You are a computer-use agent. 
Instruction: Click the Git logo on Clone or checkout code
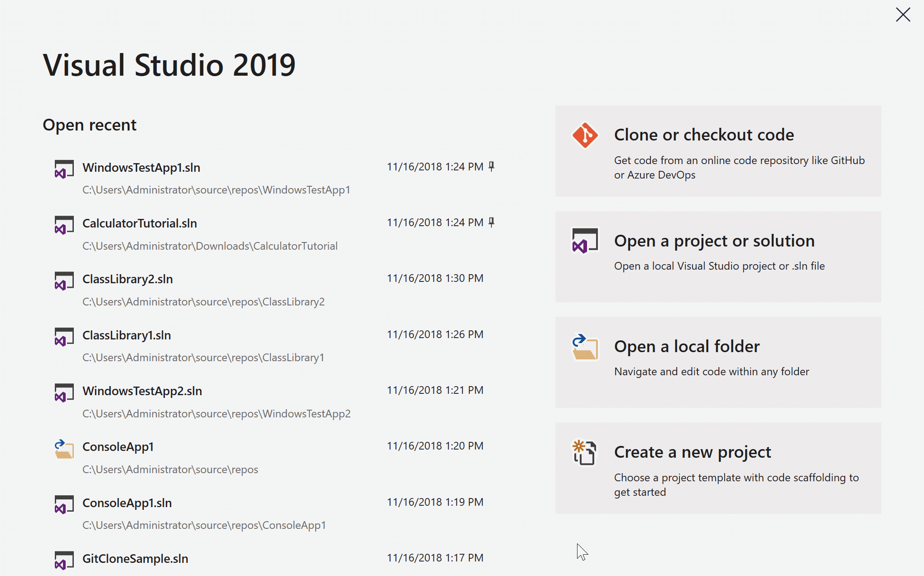585,135
